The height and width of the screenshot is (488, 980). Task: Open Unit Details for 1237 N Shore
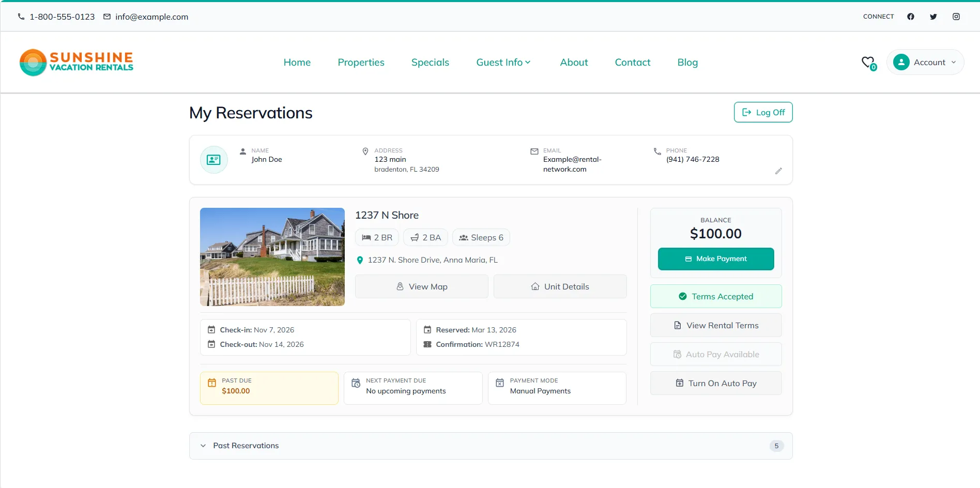560,286
